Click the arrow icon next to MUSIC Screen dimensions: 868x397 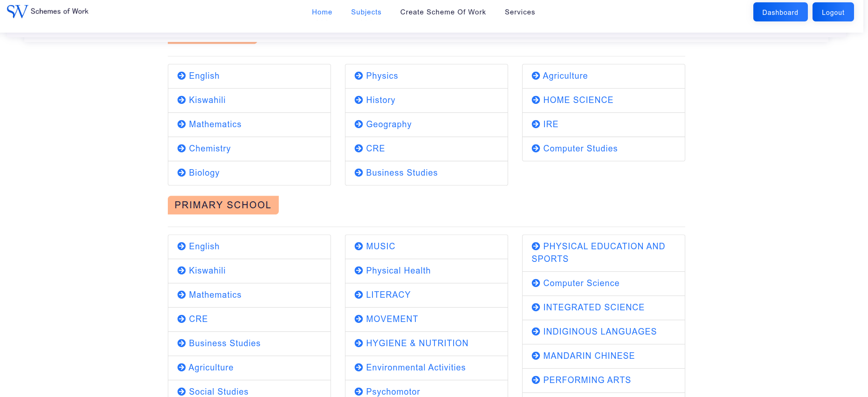(x=358, y=246)
